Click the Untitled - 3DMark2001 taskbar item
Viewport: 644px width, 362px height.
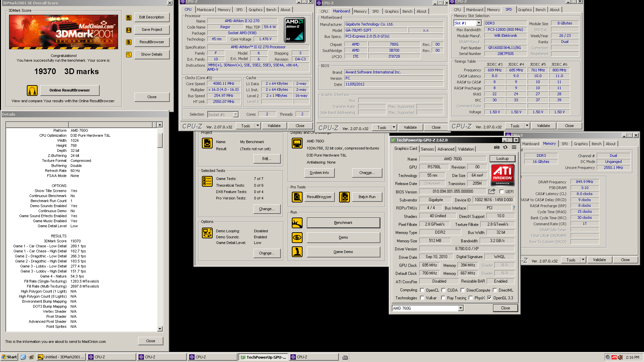[x=61, y=357]
